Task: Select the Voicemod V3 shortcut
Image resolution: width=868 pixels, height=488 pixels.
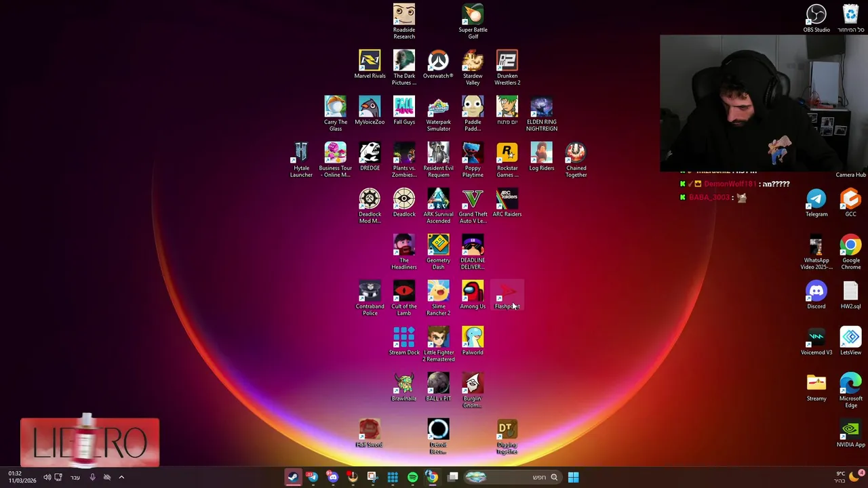Action: click(816, 341)
